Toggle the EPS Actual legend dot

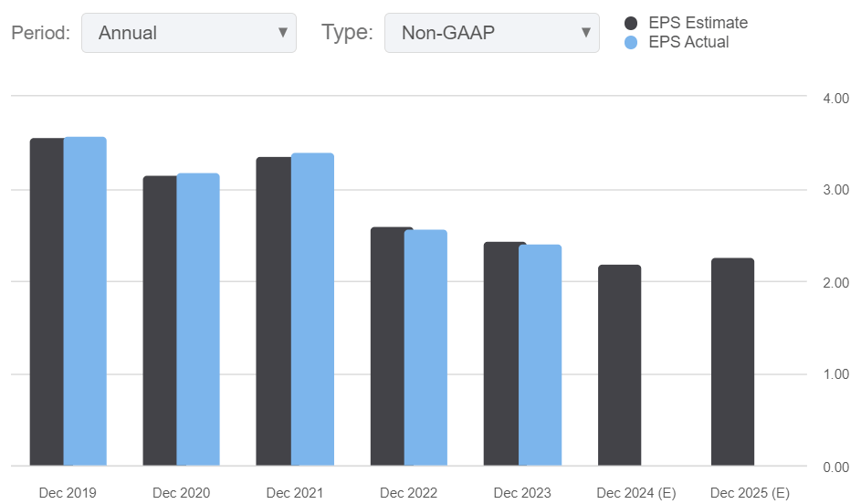631,42
